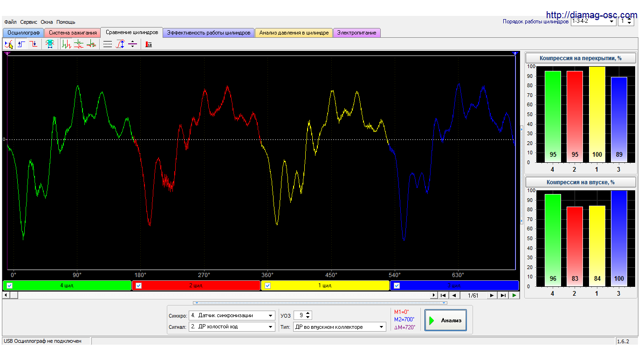Switch to the Осциллограф tab
The width and height of the screenshot is (644, 347).
[x=23, y=33]
